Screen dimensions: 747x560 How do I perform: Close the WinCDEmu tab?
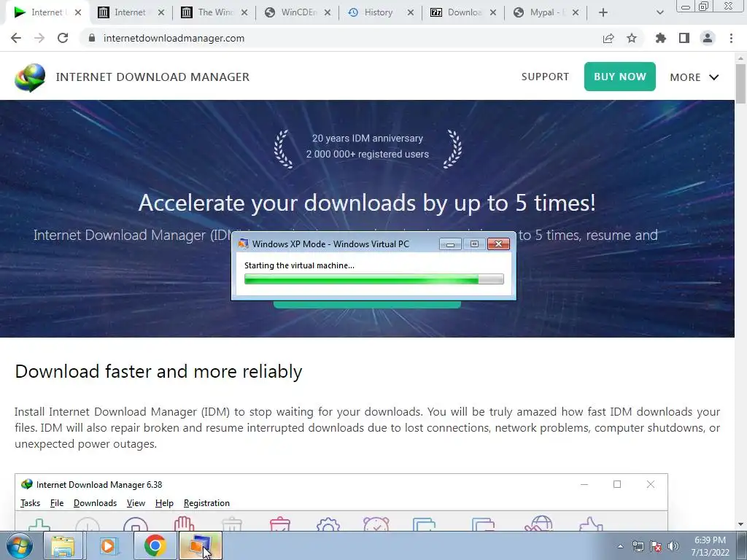(328, 13)
